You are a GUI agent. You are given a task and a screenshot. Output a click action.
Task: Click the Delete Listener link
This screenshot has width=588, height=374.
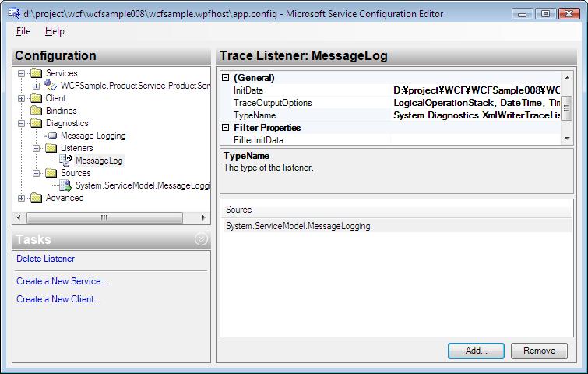pos(45,259)
